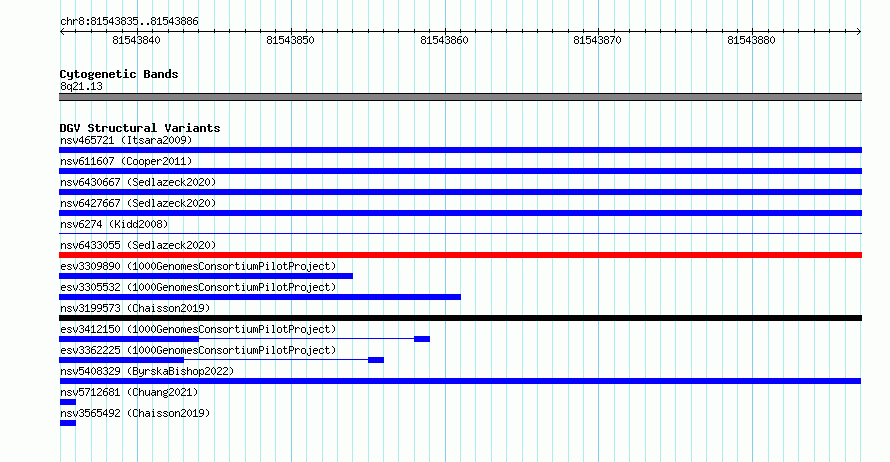Click the thin nsv6274 feature line

[x=460, y=233]
